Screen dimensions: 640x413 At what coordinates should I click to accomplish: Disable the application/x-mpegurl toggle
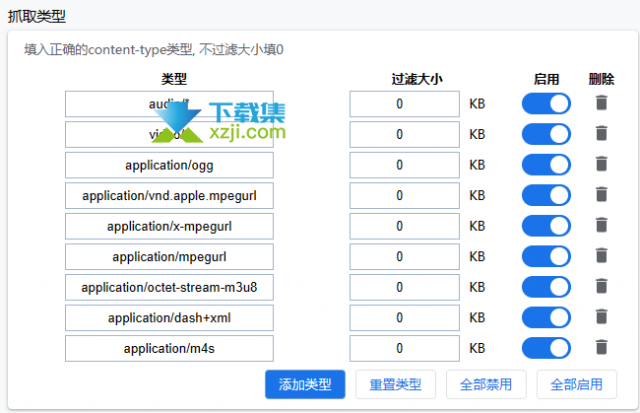coord(546,226)
